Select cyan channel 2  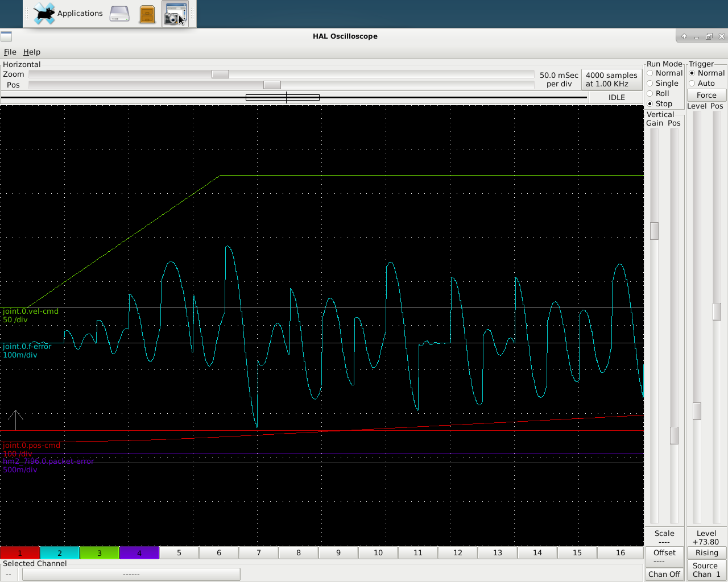pos(60,553)
